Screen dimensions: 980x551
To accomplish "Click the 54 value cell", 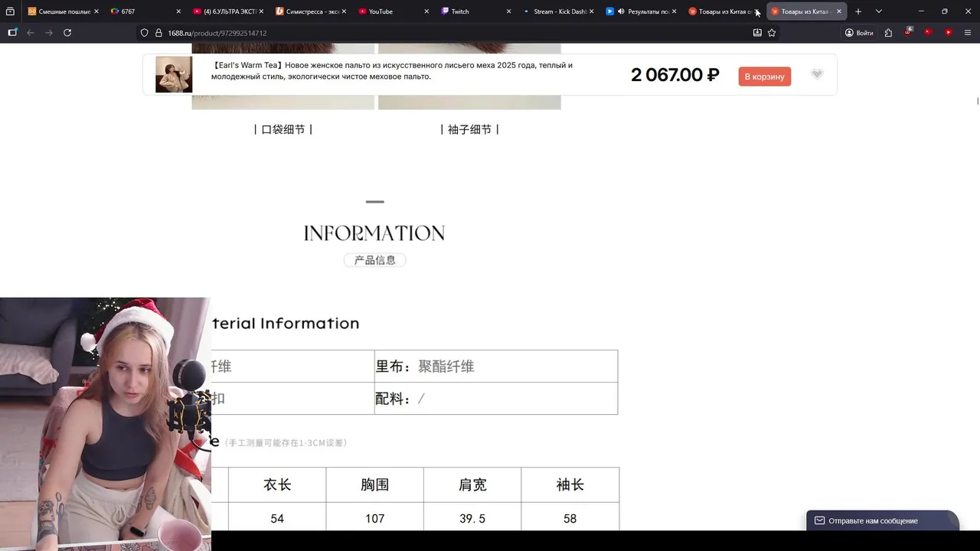I will 277,517.
